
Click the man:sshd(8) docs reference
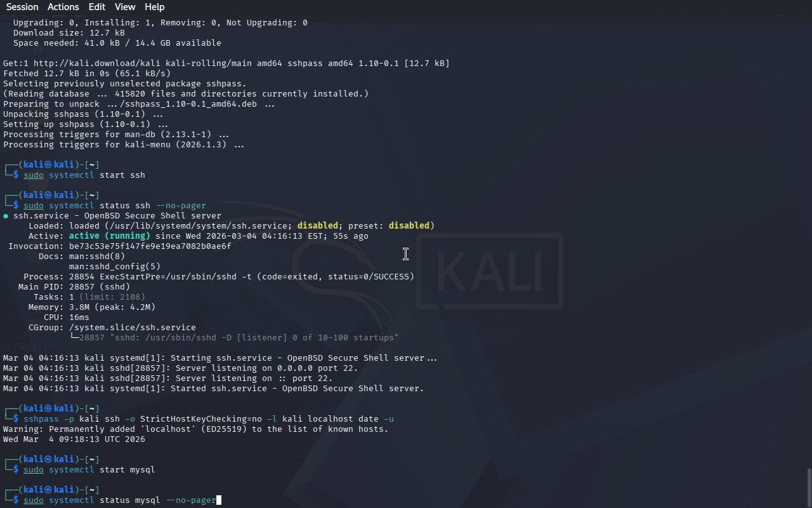pyautogui.click(x=97, y=257)
